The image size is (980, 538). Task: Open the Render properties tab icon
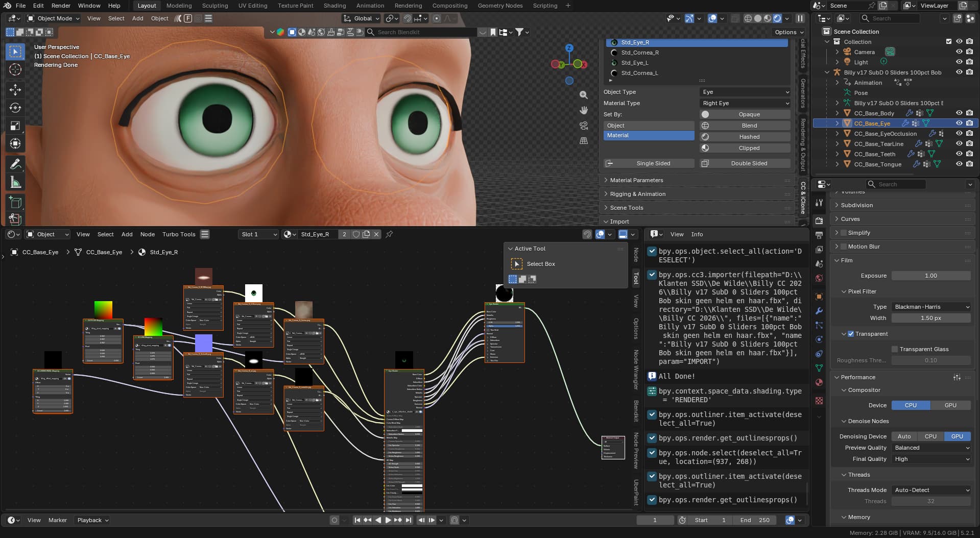tap(819, 221)
